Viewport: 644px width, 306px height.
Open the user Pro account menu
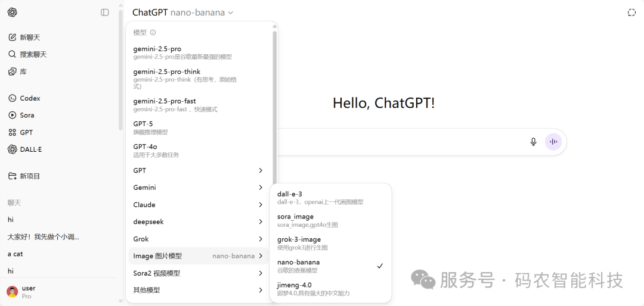[x=58, y=292]
